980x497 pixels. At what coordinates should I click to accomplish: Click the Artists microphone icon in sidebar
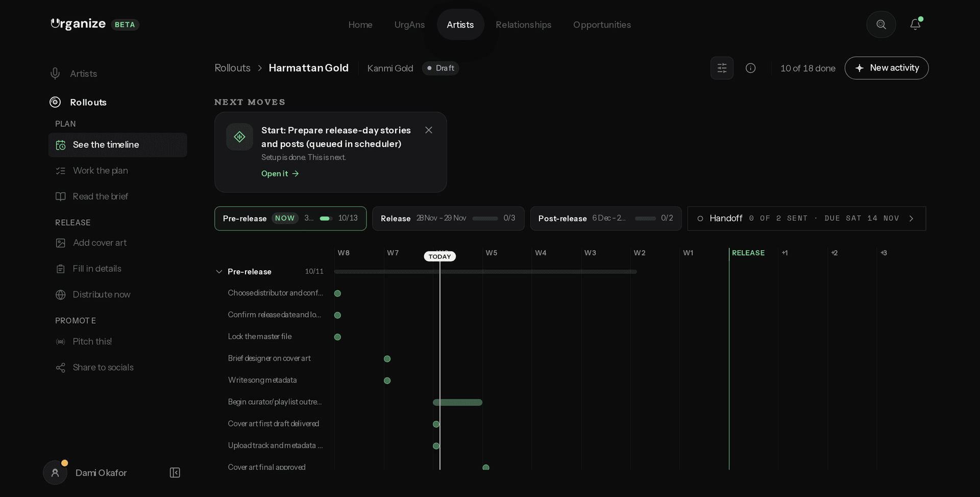pos(55,74)
